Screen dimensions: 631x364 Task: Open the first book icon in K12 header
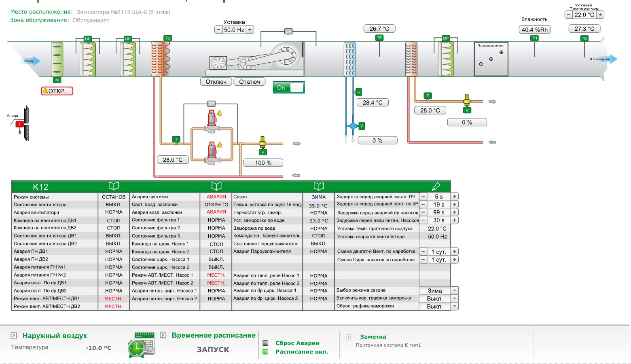[x=114, y=186]
